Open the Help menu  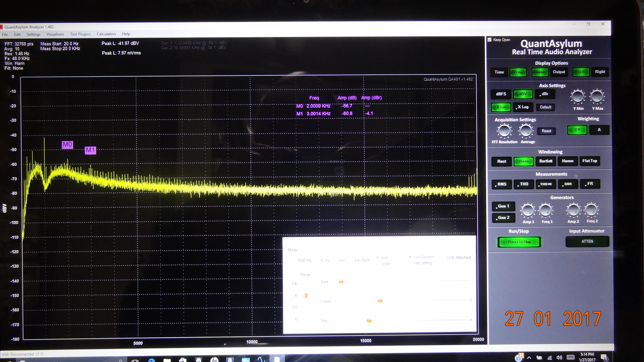point(126,34)
